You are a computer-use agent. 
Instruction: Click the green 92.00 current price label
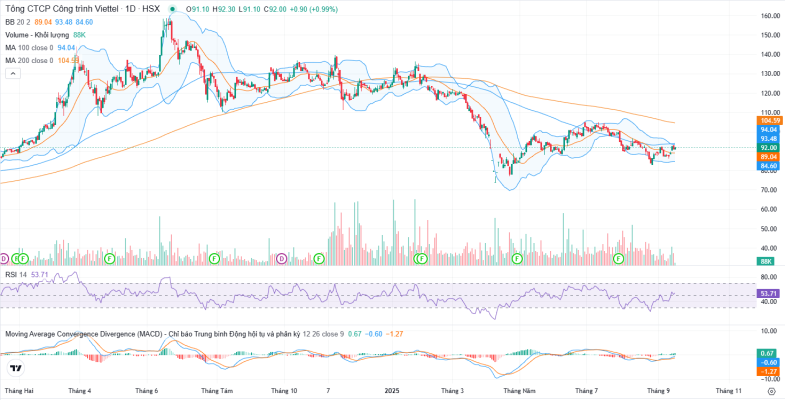768,148
